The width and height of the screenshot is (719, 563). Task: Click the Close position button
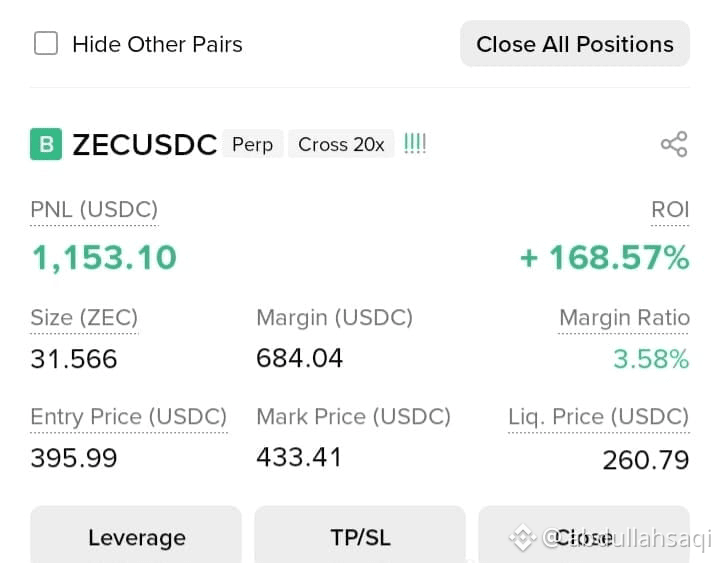click(x=584, y=535)
